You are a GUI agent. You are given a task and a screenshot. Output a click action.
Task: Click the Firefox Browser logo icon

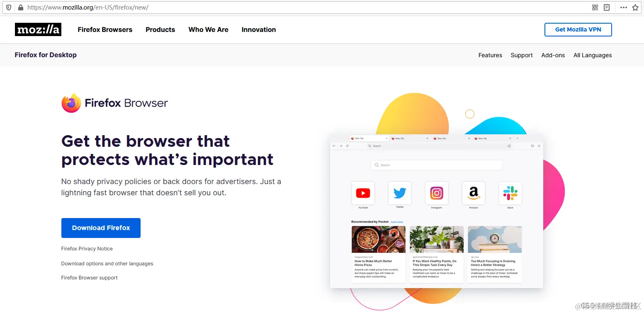(71, 103)
